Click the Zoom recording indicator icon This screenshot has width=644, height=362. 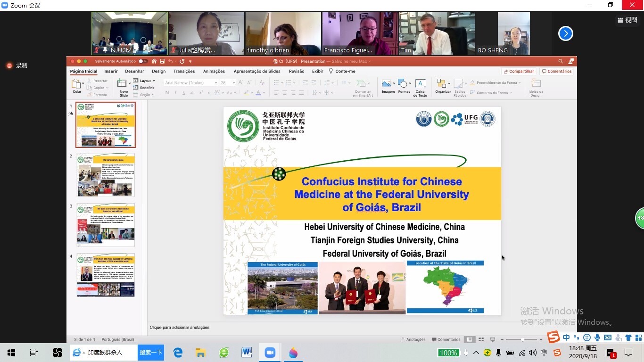pyautogui.click(x=9, y=66)
